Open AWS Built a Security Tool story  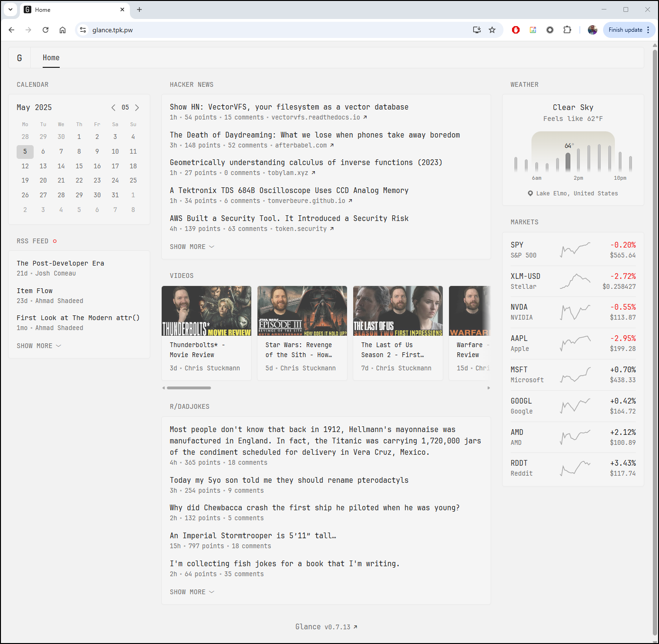(289, 219)
